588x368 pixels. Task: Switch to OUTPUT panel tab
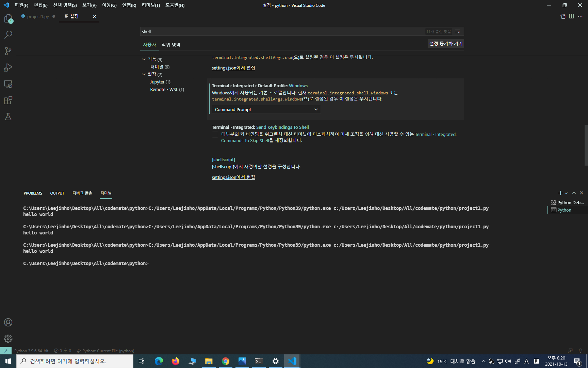[57, 193]
